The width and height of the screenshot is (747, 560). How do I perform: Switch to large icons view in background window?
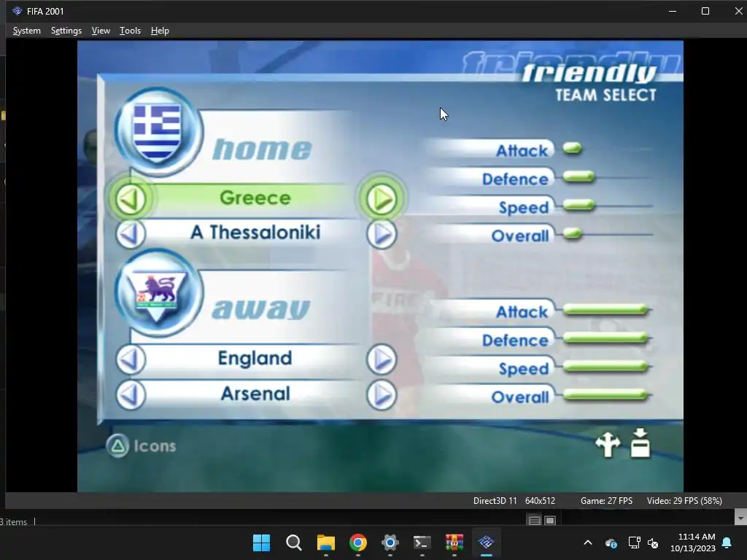[x=550, y=520]
